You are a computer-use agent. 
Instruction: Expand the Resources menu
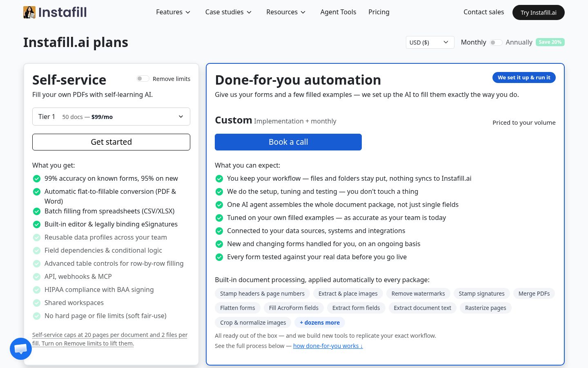coord(286,12)
